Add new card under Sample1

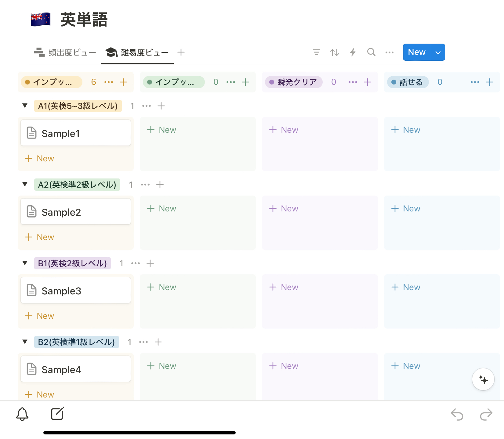click(39, 159)
